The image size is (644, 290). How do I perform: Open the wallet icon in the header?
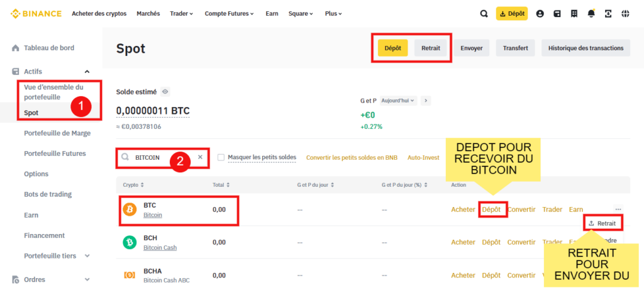557,14
